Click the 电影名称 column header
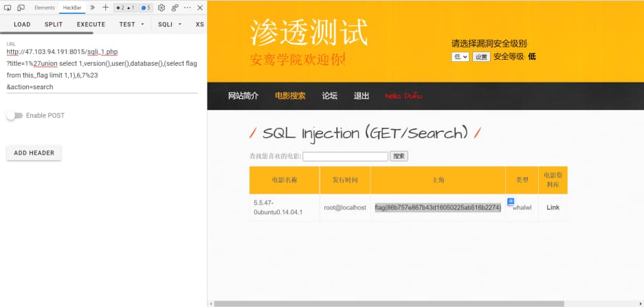 pos(285,180)
